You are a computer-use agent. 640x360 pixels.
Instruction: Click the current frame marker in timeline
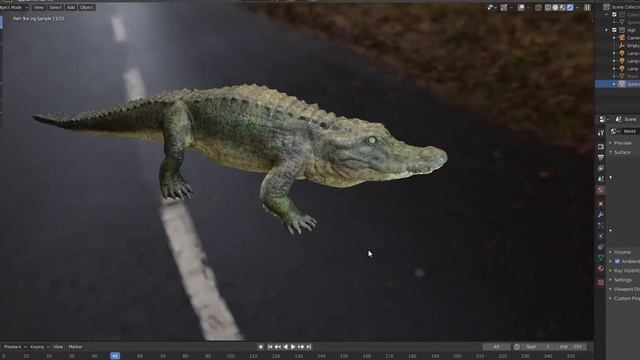tap(115, 356)
